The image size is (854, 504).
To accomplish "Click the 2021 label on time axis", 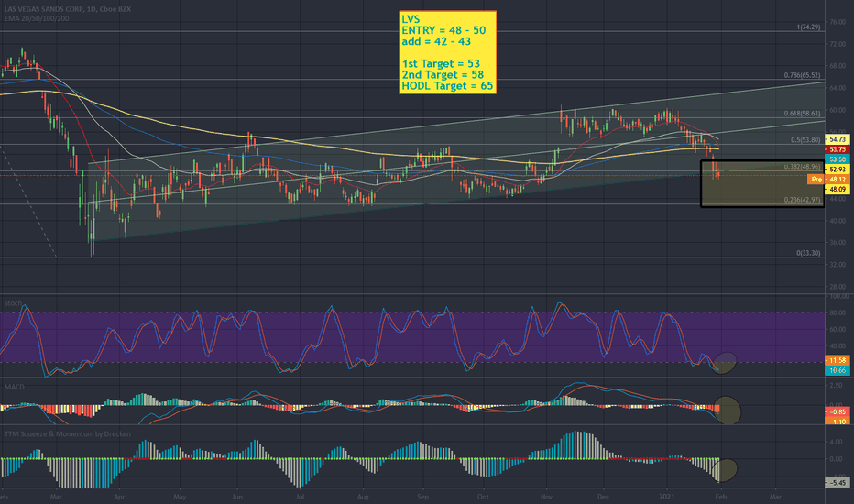I will click(x=667, y=497).
